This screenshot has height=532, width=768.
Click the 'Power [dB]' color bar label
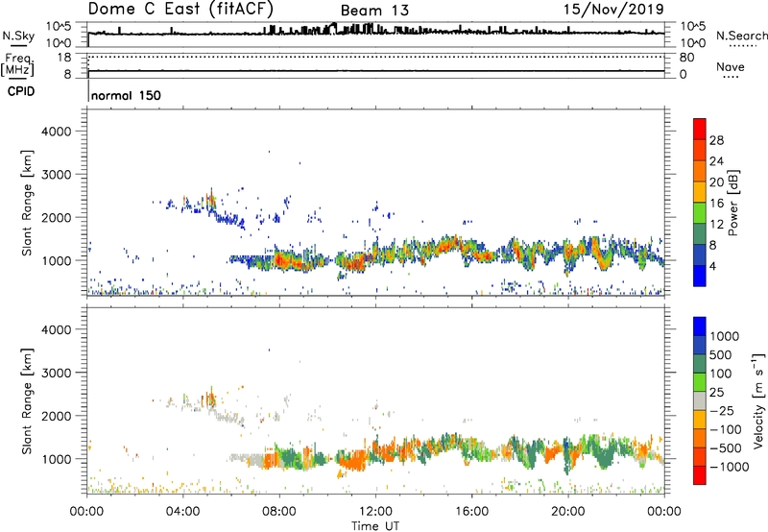(x=732, y=203)
